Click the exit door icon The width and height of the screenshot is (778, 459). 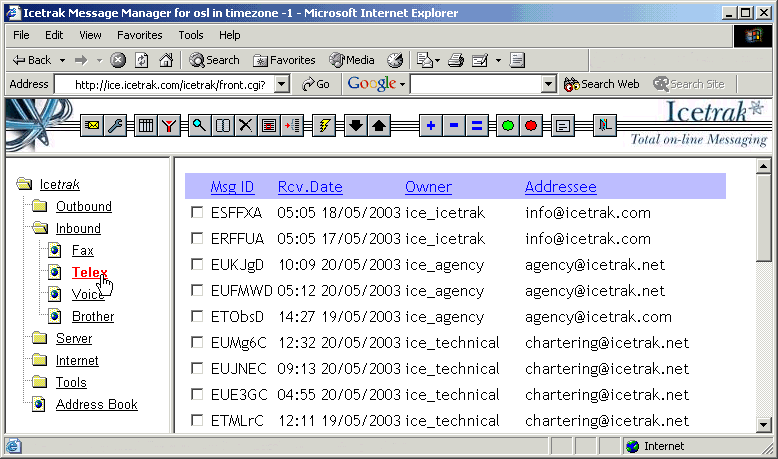(x=605, y=126)
